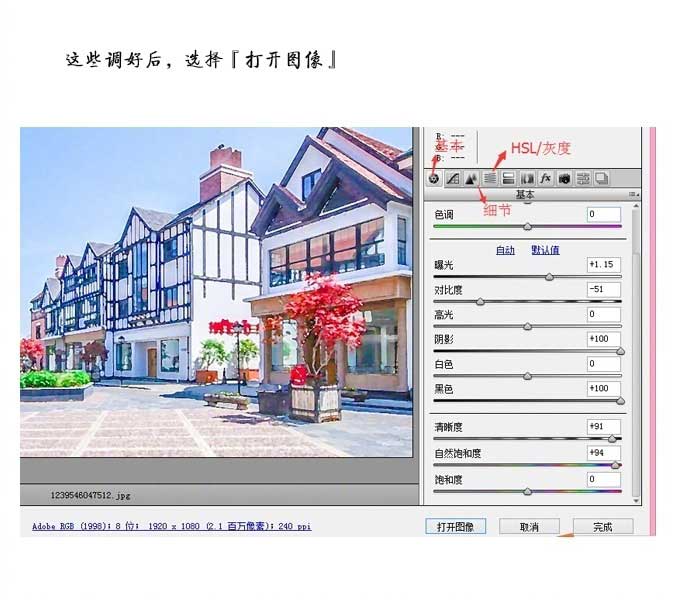This screenshot has width=680, height=600.
Task: Click the 曝光 label text
Action: pos(444,265)
